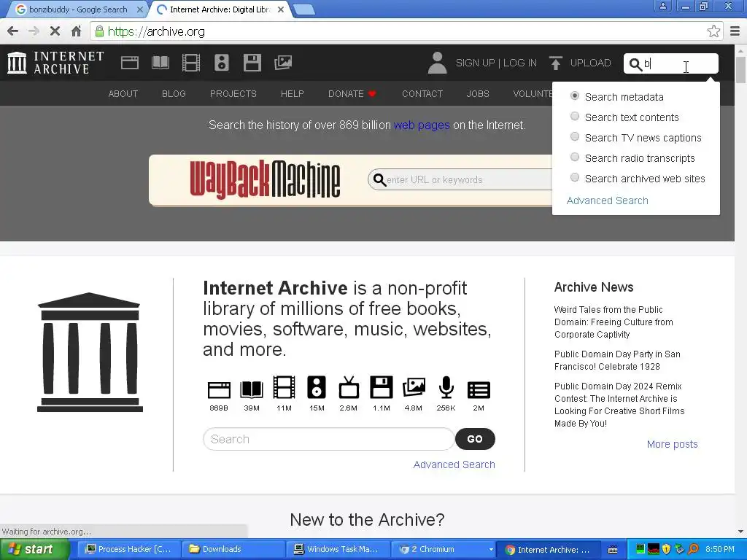The image size is (747, 560).
Task: Stop loading the page
Action: [55, 31]
